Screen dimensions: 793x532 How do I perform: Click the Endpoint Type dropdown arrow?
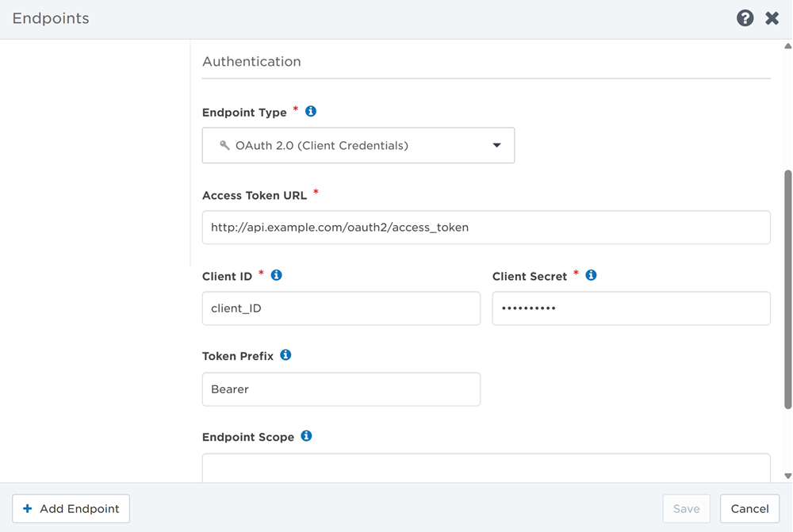click(x=497, y=146)
